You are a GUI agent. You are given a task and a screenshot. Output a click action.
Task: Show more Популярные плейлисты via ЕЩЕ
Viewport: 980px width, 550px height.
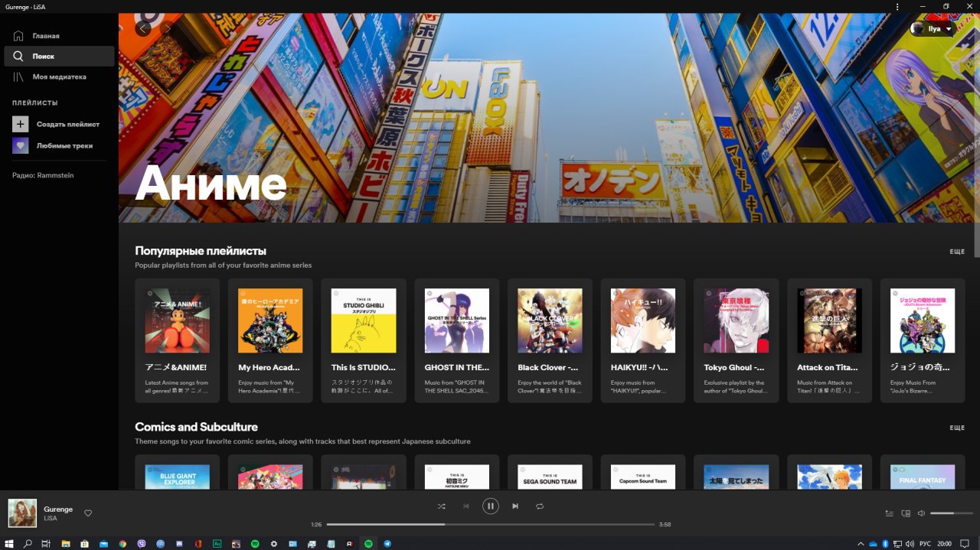[x=957, y=252]
